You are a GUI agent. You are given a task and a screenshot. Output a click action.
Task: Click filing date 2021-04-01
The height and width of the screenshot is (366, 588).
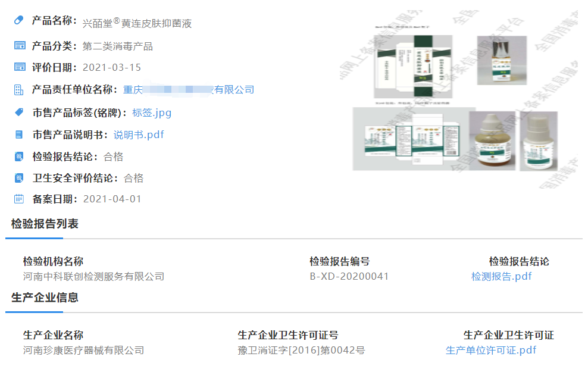point(112,199)
